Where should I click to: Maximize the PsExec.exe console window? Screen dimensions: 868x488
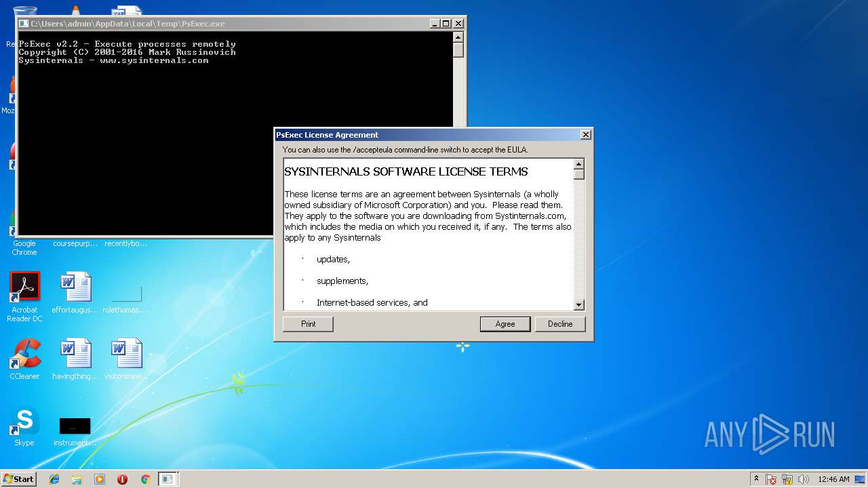(446, 24)
